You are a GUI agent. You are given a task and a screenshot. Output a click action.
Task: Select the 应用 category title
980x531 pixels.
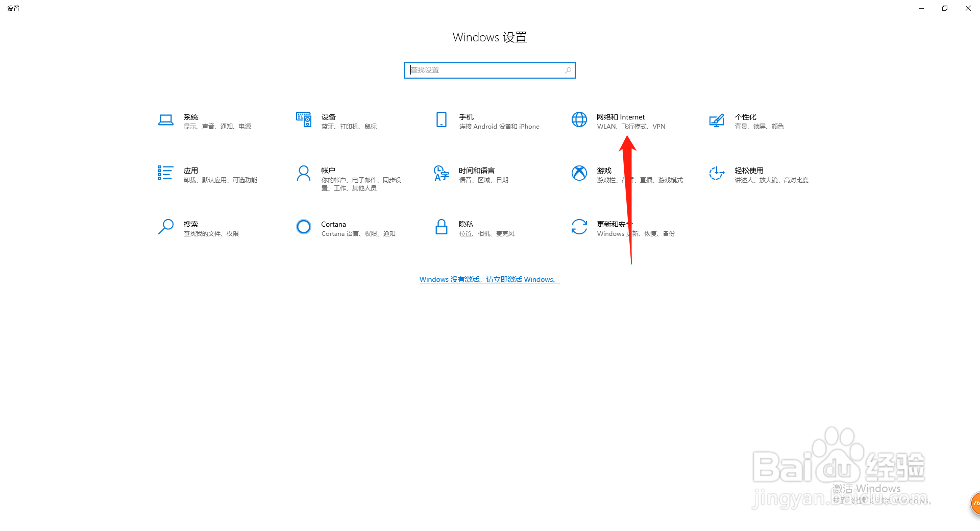(191, 171)
